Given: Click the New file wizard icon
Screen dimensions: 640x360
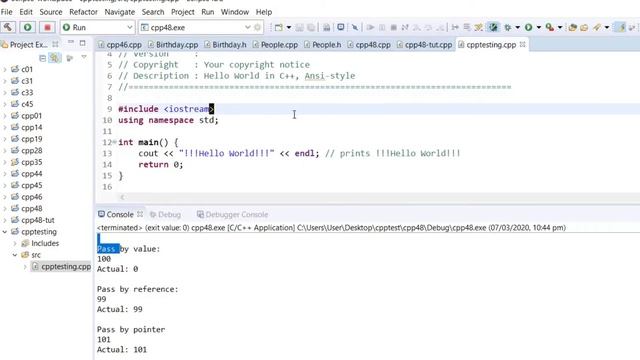Looking at the screenshot, I should coord(278,27).
